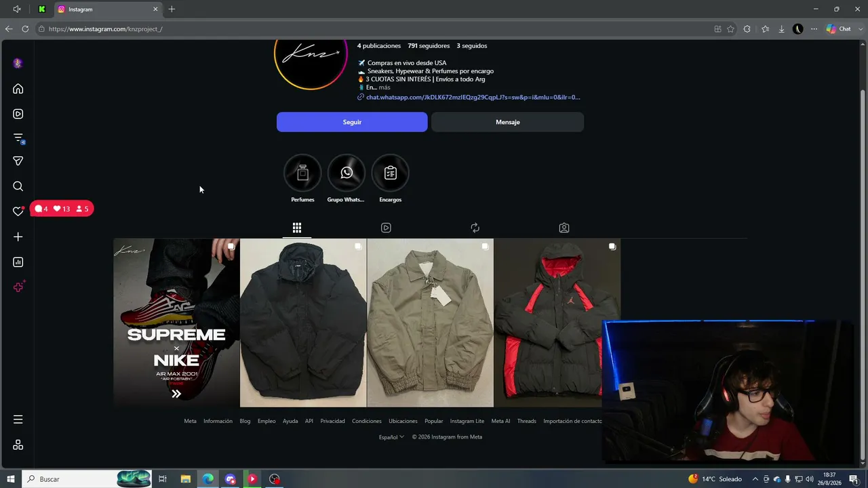The width and height of the screenshot is (868, 488).
Task: Click the taskbar Buscar search box
Action: pyautogui.click(x=86, y=479)
